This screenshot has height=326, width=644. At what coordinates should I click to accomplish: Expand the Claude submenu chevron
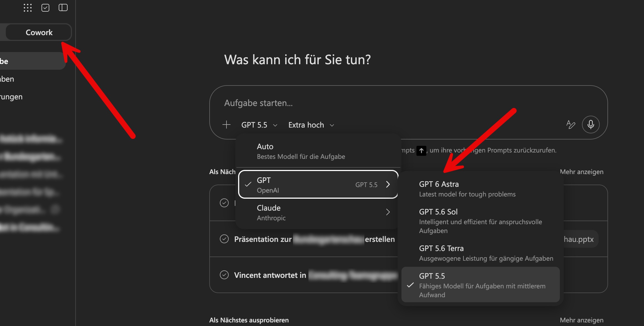[388, 212]
